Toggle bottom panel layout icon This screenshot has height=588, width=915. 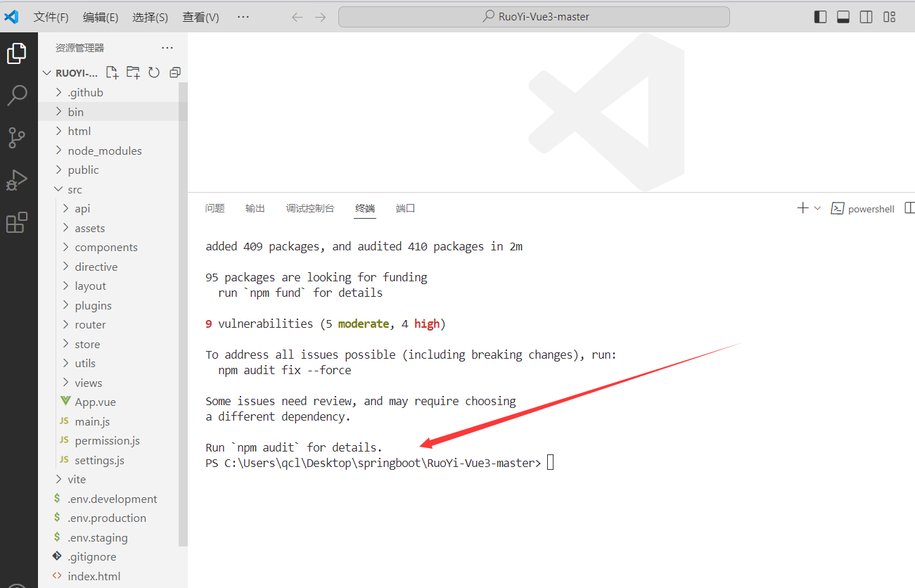[x=843, y=17]
